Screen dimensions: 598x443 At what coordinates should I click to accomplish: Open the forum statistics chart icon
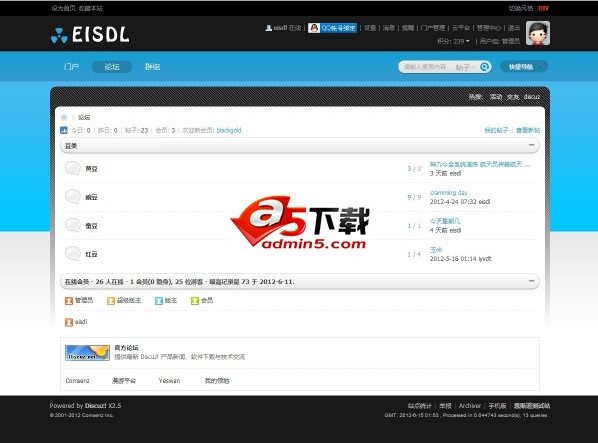(x=64, y=130)
